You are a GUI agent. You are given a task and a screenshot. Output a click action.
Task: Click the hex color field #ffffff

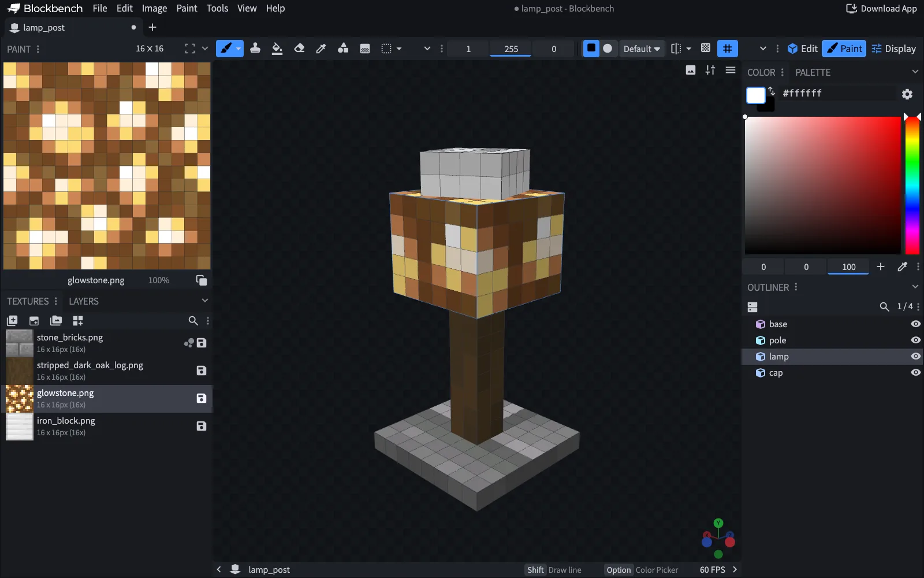tap(837, 93)
